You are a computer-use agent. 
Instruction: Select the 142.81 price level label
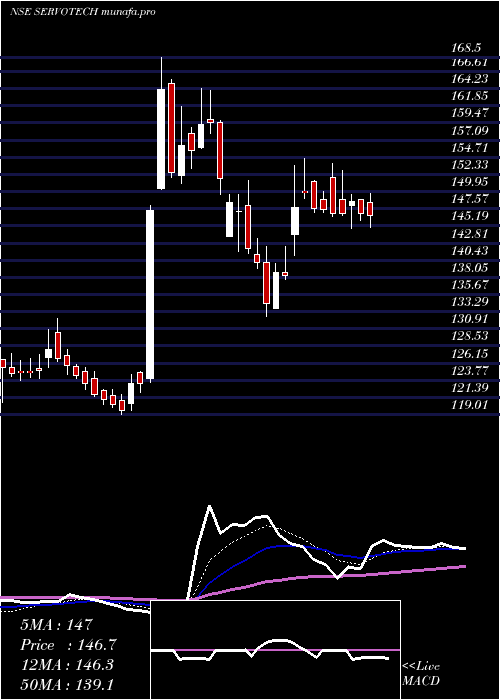pyautogui.click(x=470, y=233)
